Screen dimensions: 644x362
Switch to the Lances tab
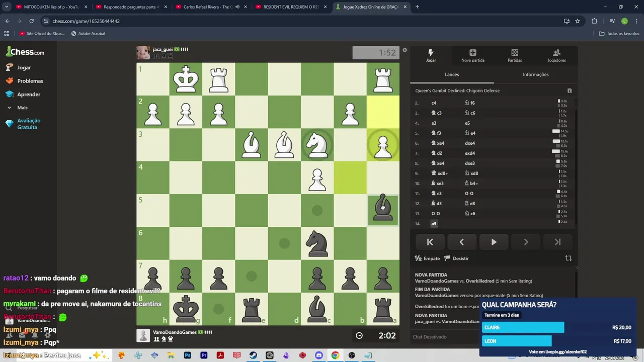pos(452,74)
